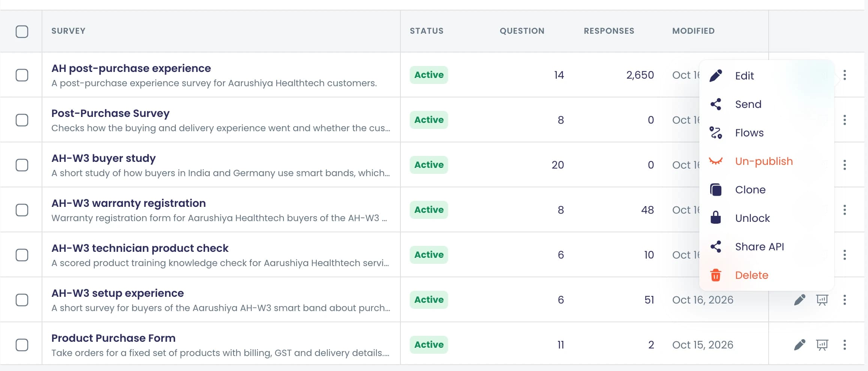Click the red Delete trash icon
The height and width of the screenshot is (371, 868).
pos(716,275)
